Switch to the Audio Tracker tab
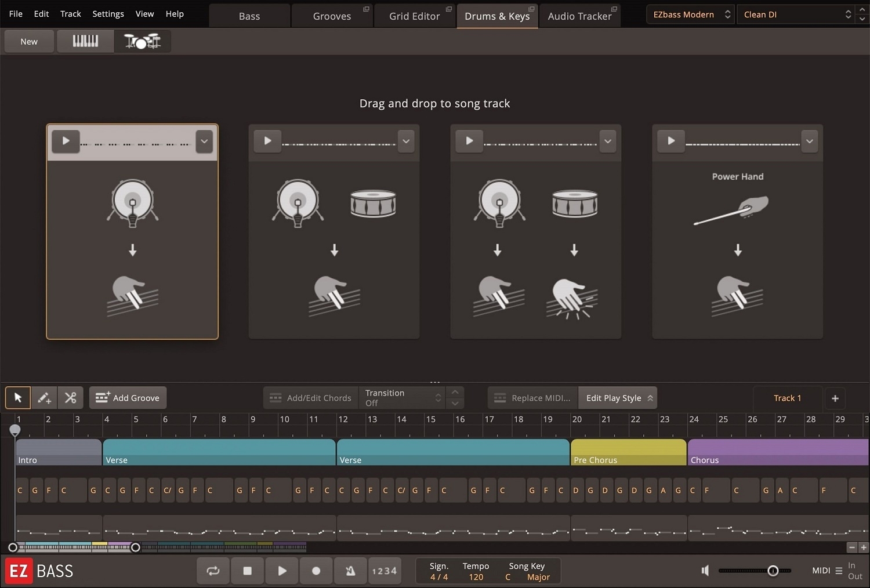 [579, 16]
